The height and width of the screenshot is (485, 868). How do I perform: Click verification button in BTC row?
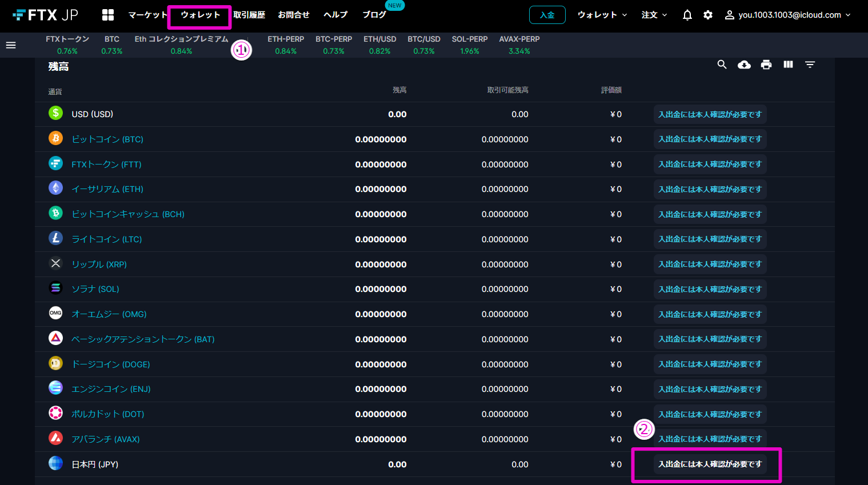(710, 139)
